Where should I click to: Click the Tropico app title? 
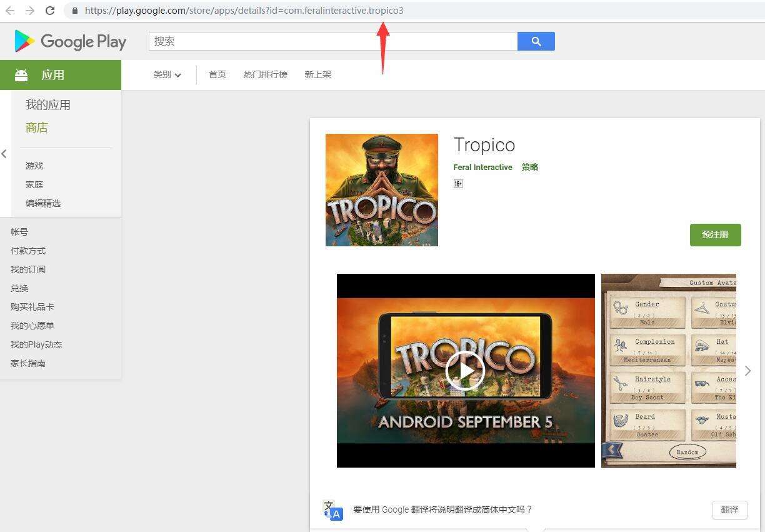(x=484, y=145)
